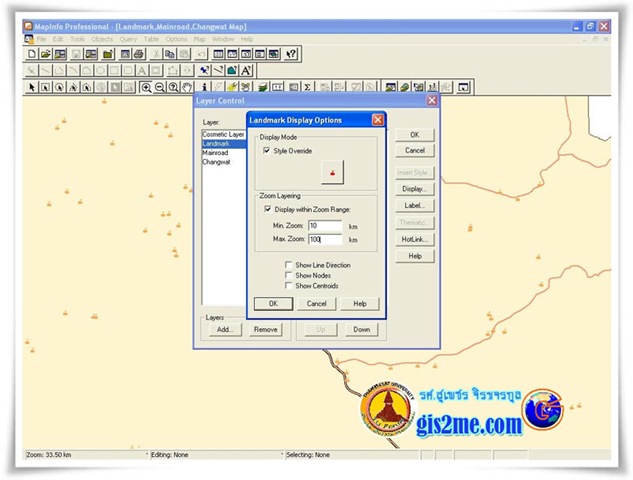
Task: Select the Grabber hand tool
Action: coord(187,87)
